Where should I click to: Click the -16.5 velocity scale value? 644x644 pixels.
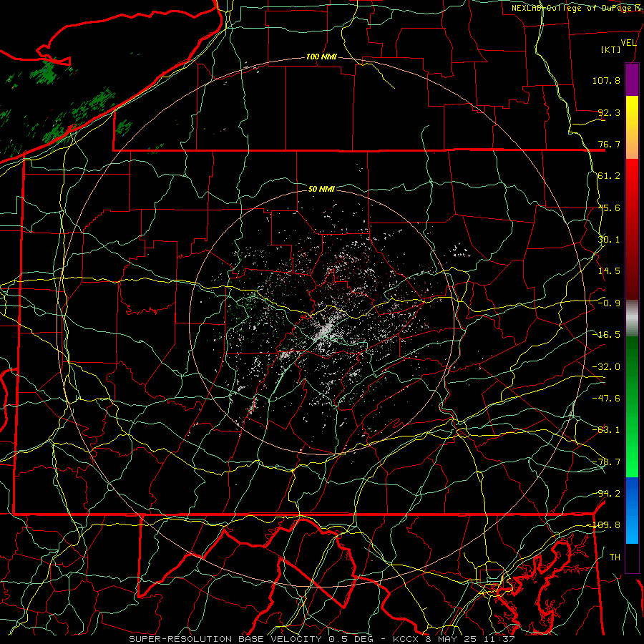[x=606, y=335]
